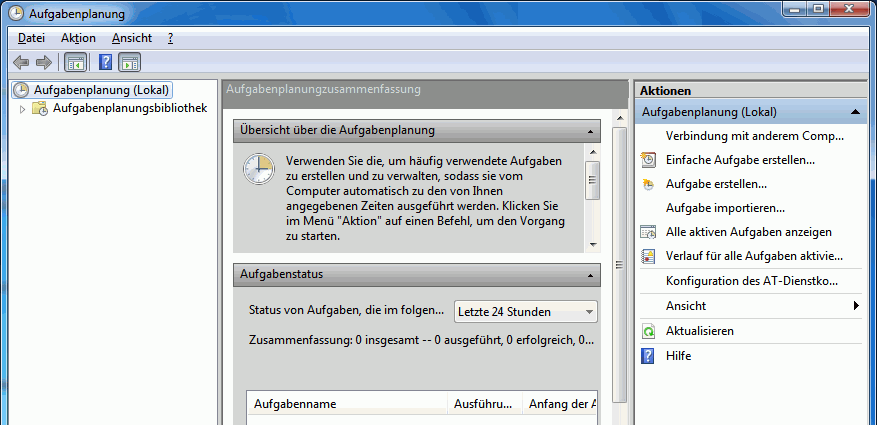Screen dimensions: 877x425
Task: Toggle the action pane toolbar icon
Action: [130, 62]
